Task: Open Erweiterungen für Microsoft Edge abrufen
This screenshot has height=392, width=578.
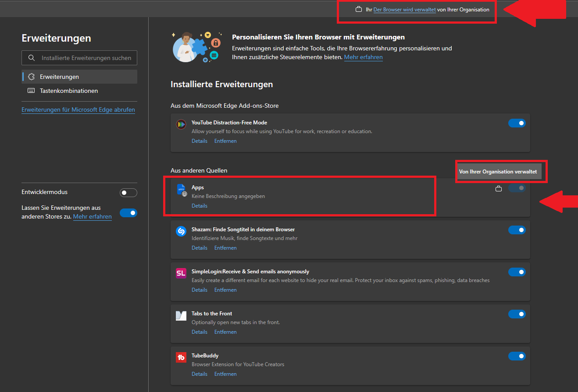Action: [78, 109]
